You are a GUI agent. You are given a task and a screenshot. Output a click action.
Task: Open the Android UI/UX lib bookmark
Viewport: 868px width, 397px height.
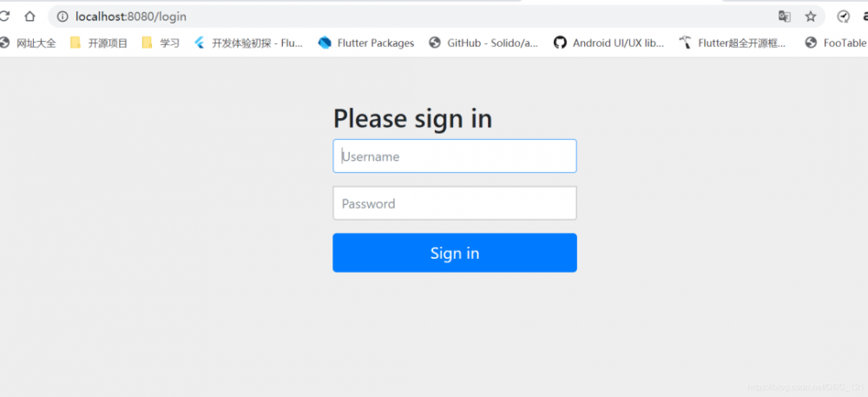[x=609, y=43]
